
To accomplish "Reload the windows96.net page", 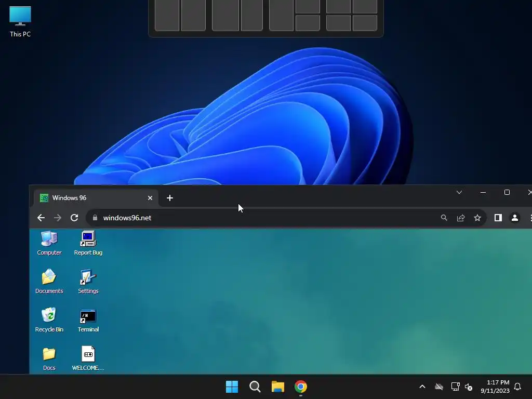I will (74, 218).
